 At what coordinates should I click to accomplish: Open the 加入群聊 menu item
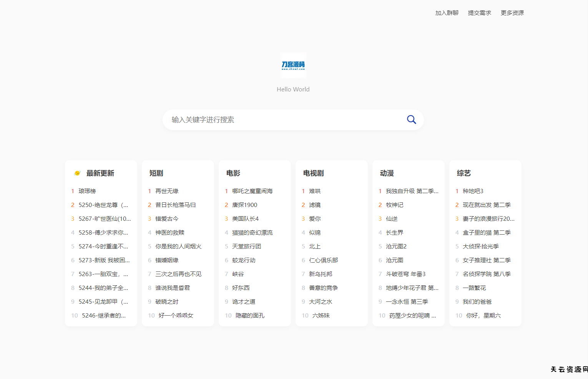[x=447, y=13]
